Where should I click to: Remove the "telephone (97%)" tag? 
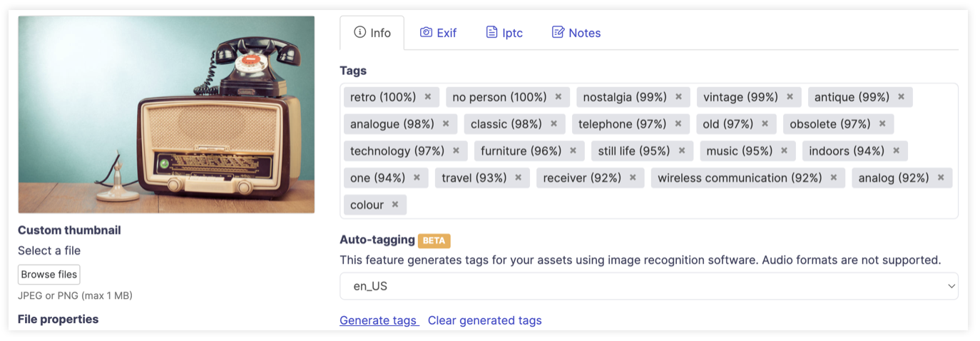click(678, 124)
